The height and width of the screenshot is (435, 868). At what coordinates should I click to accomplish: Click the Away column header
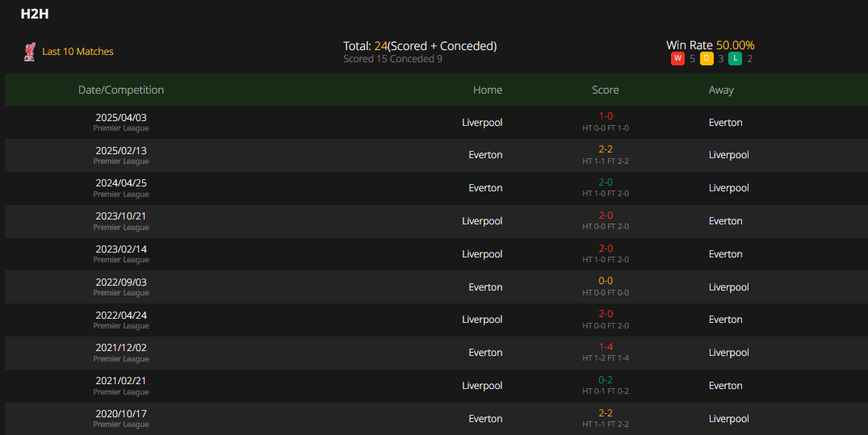tap(721, 90)
